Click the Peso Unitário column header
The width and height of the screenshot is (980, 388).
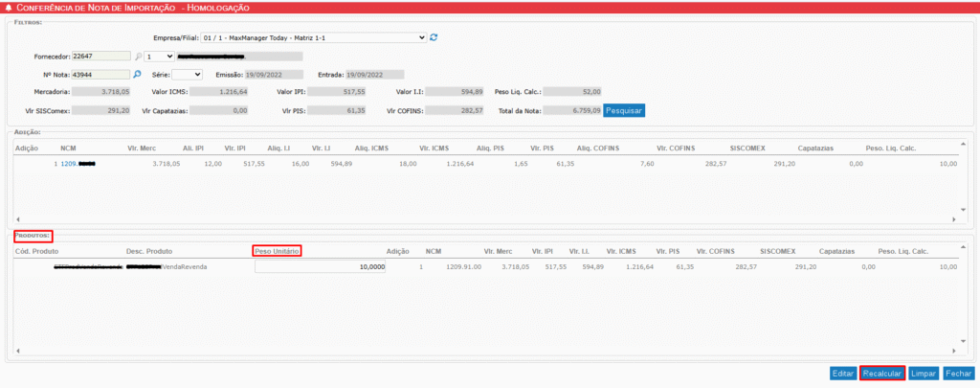click(x=278, y=250)
